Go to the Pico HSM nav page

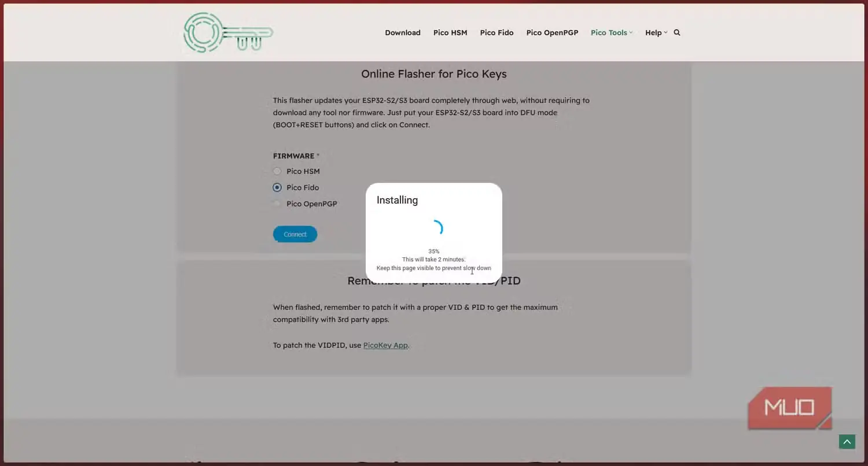pos(450,32)
